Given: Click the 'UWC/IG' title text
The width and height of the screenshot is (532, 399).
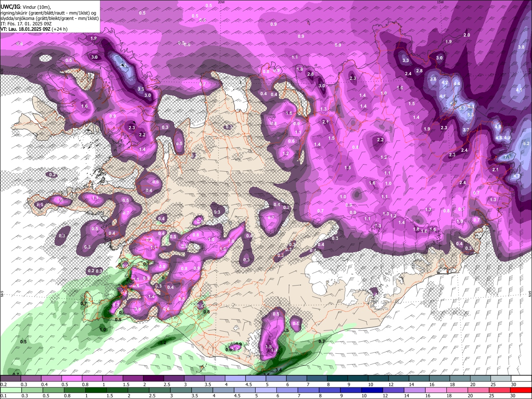Looking at the screenshot, I should [x=10, y=6].
